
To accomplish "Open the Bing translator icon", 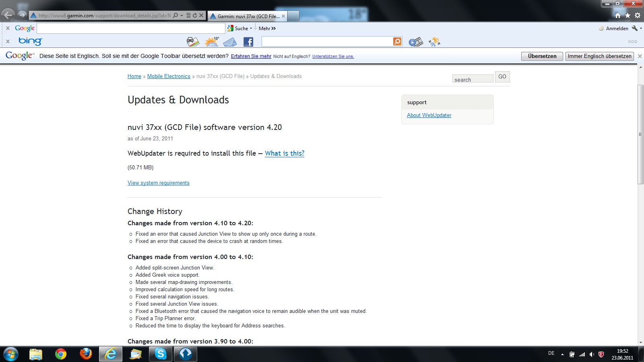I will 434,41.
